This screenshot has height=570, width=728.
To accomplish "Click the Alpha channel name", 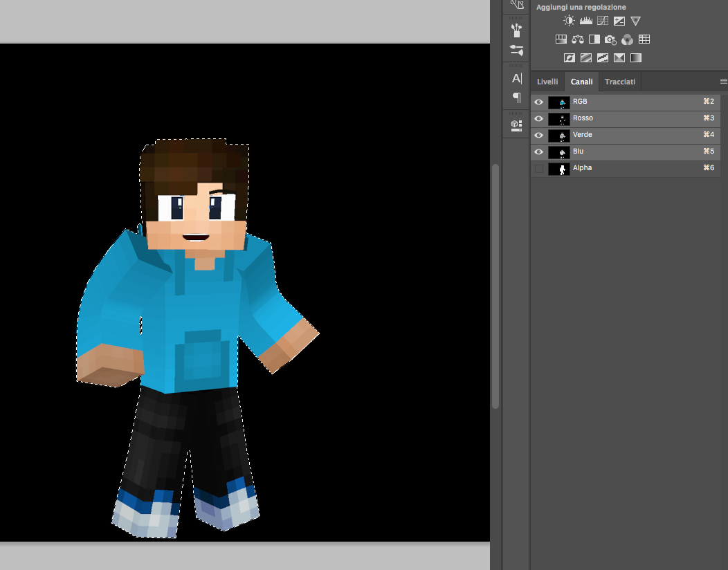I will click(x=582, y=168).
